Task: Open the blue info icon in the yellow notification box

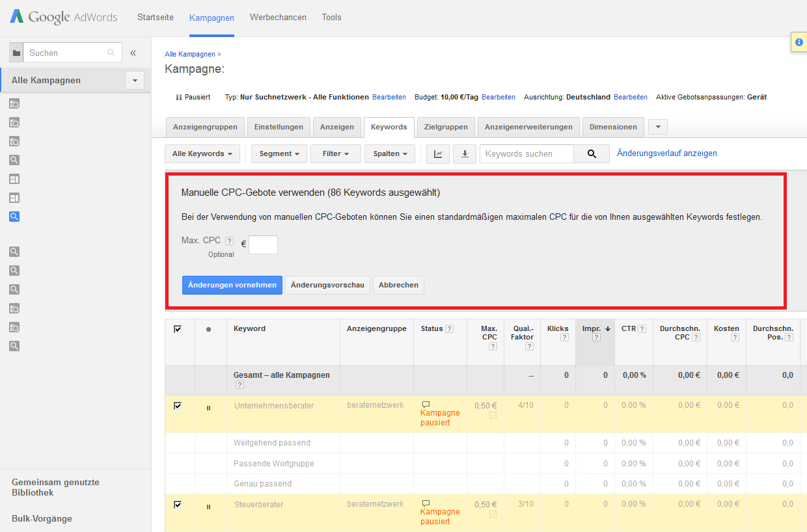Action: pyautogui.click(x=799, y=42)
